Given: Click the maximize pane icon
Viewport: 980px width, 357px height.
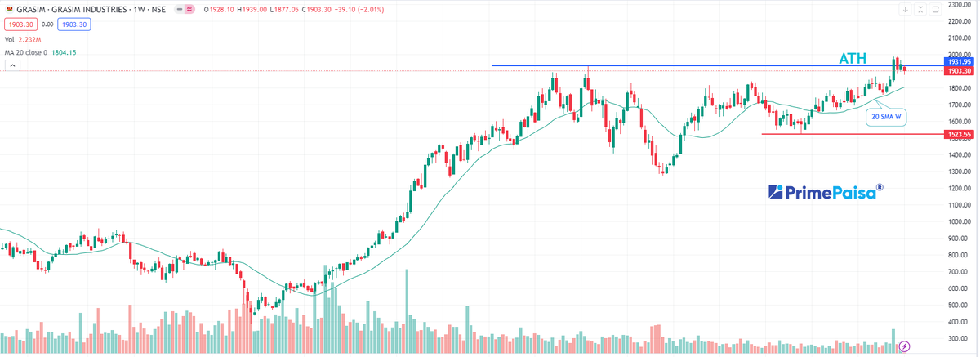Looking at the screenshot, I should [x=937, y=10].
